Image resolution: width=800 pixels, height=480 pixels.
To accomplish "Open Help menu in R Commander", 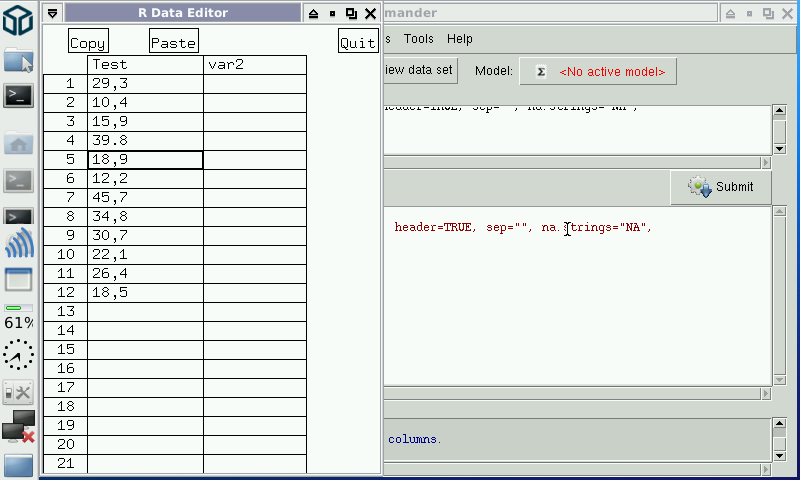I will [460, 39].
